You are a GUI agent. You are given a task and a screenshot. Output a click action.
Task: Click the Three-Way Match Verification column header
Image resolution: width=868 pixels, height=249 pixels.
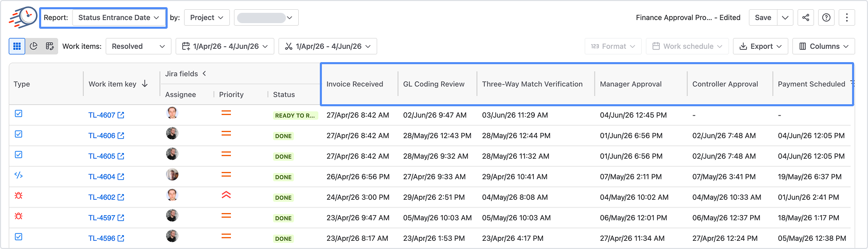[x=532, y=84]
